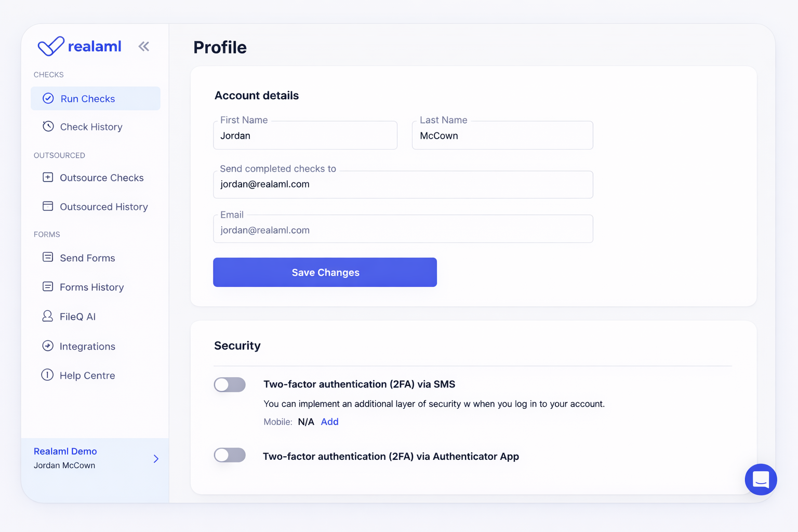Go to Help Centre menu item

(87, 376)
